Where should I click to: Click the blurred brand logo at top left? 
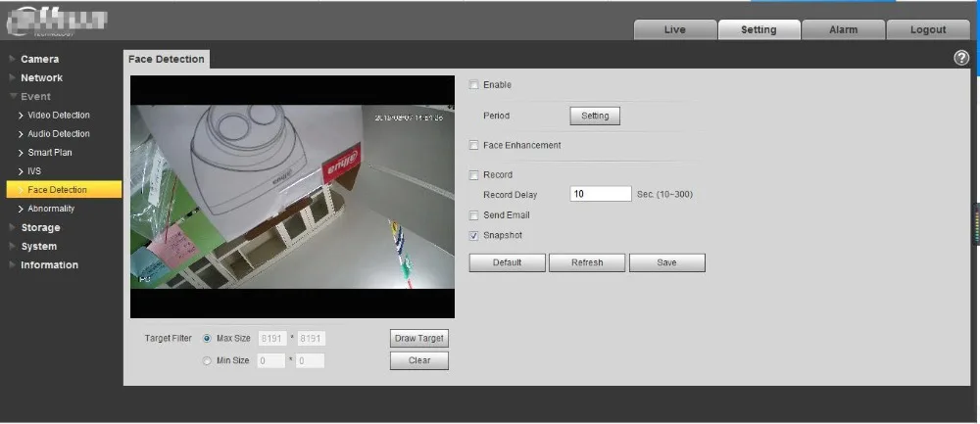pyautogui.click(x=57, y=24)
